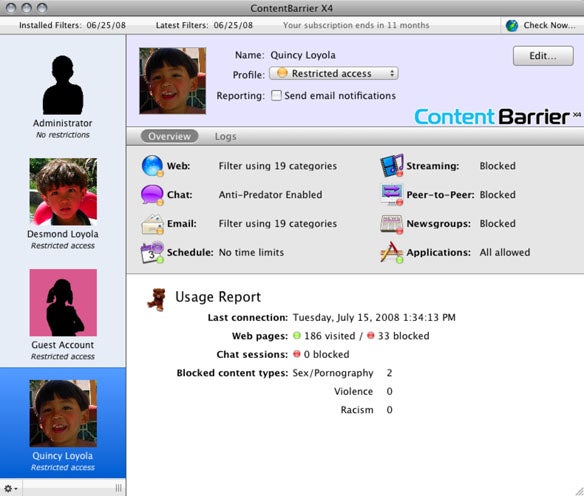The height and width of the screenshot is (496, 584).
Task: Click the Schedule calendar icon
Action: [152, 252]
